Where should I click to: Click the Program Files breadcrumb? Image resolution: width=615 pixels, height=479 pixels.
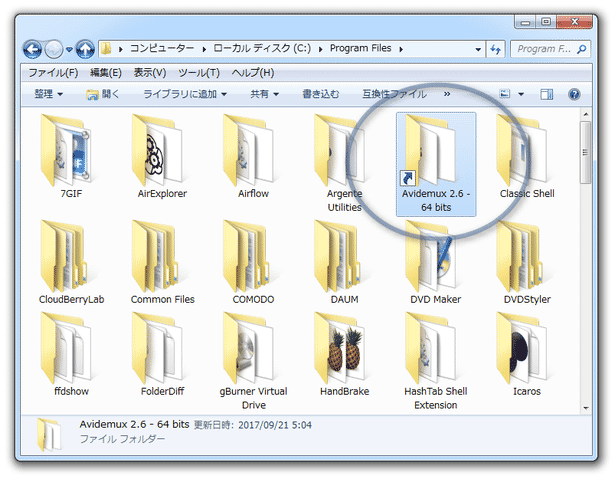click(360, 49)
